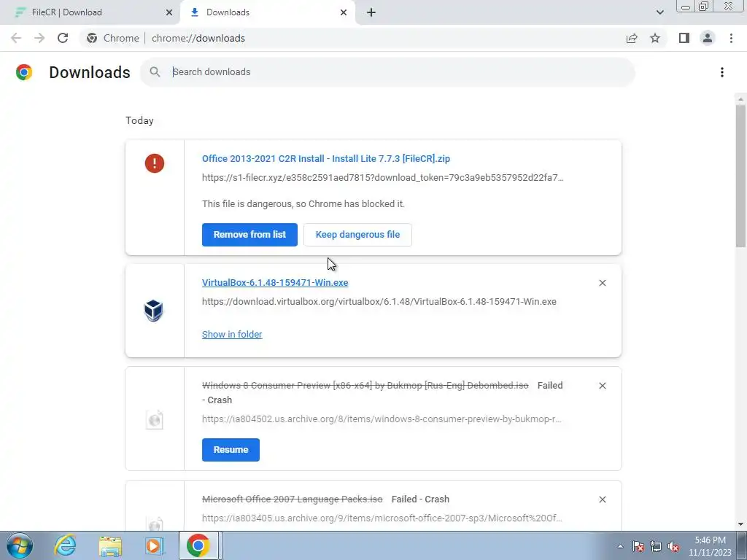Open Windows Media Player from taskbar
The width and height of the screenshot is (747, 560).
coord(155,545)
